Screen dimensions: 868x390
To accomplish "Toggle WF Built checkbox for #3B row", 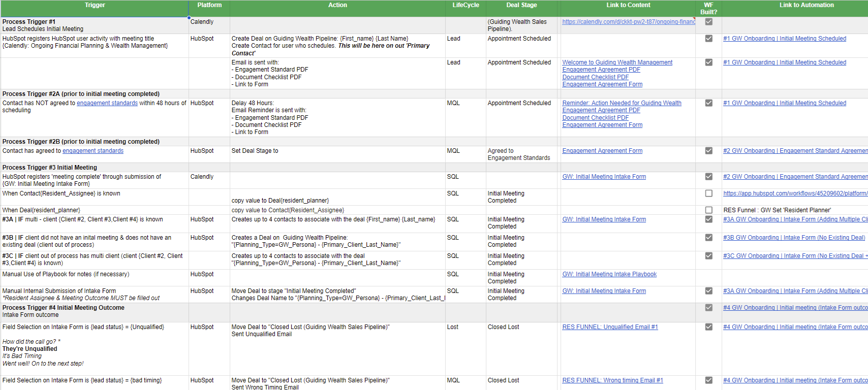I will pyautogui.click(x=708, y=238).
